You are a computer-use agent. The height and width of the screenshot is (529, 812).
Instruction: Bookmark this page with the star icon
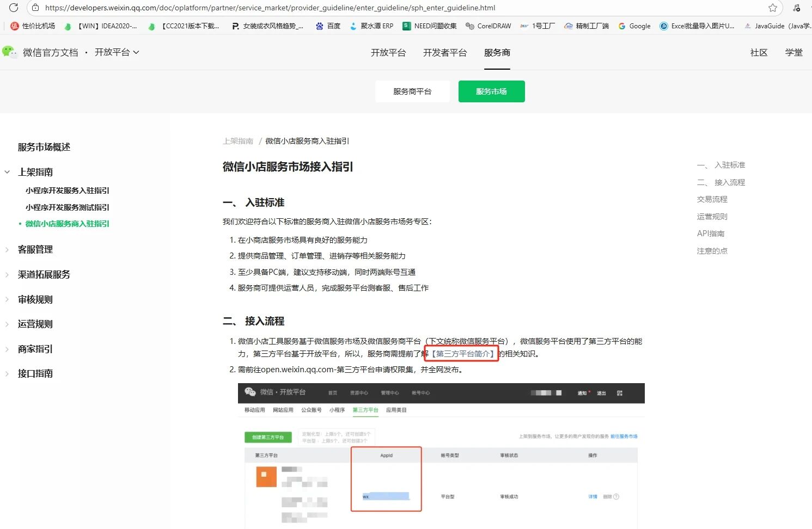773,8
